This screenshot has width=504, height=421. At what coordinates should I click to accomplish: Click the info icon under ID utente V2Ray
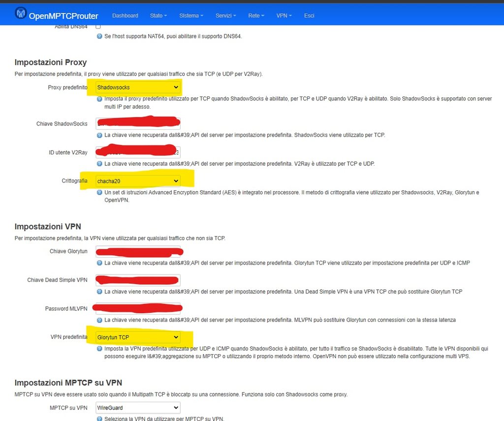pos(99,164)
